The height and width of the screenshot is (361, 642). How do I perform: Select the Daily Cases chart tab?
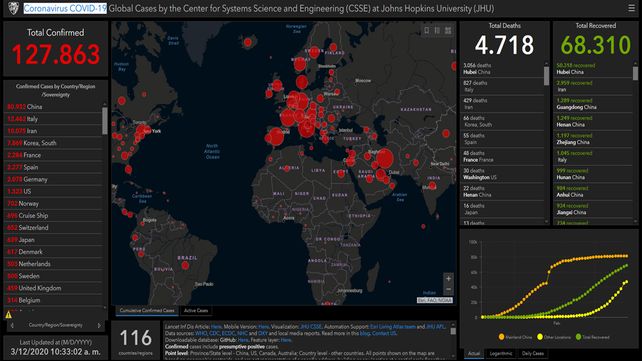coord(533,354)
